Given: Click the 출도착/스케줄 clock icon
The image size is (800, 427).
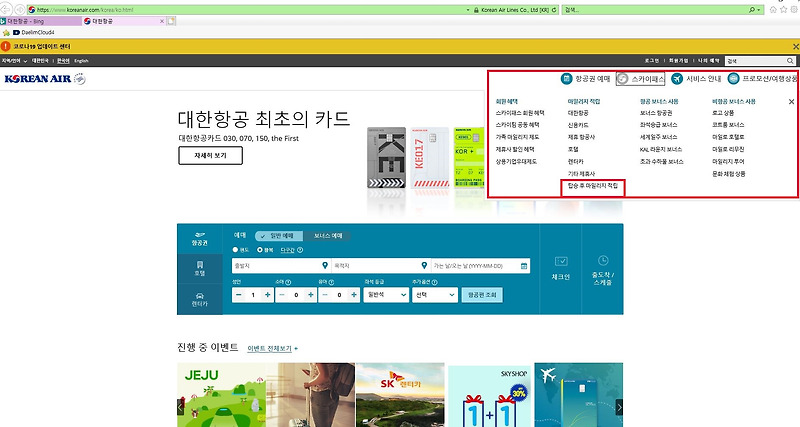Looking at the screenshot, I should 603,260.
